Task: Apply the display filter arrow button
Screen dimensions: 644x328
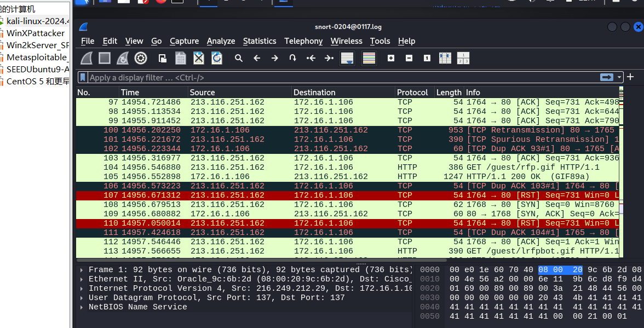Action: pos(606,77)
